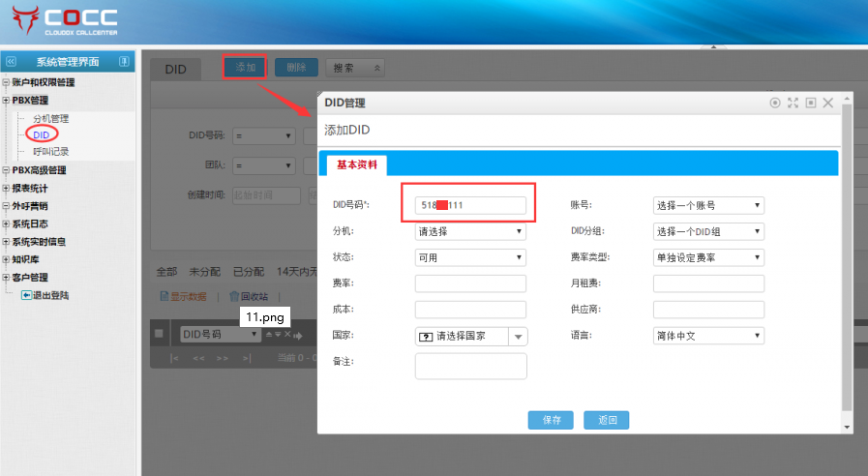
Task: Click the fullscreen expand icon in DID管理 dialog
Action: coord(793,103)
